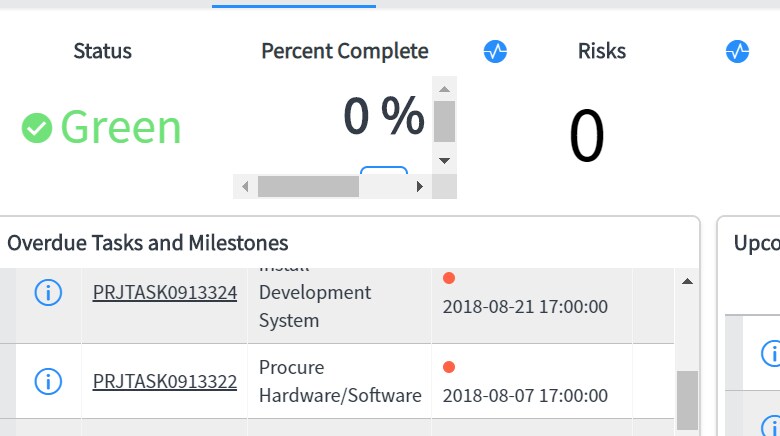This screenshot has height=436, width=780.
Task: Click the blue outlined button below 0 %
Action: [x=384, y=171]
